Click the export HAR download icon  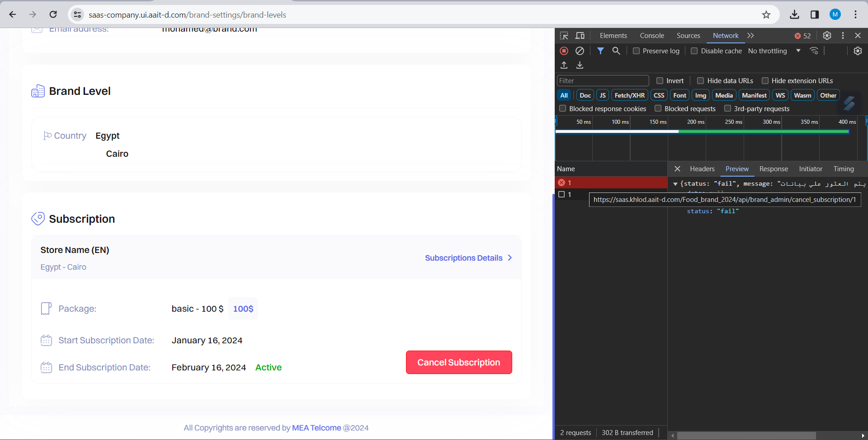point(580,66)
